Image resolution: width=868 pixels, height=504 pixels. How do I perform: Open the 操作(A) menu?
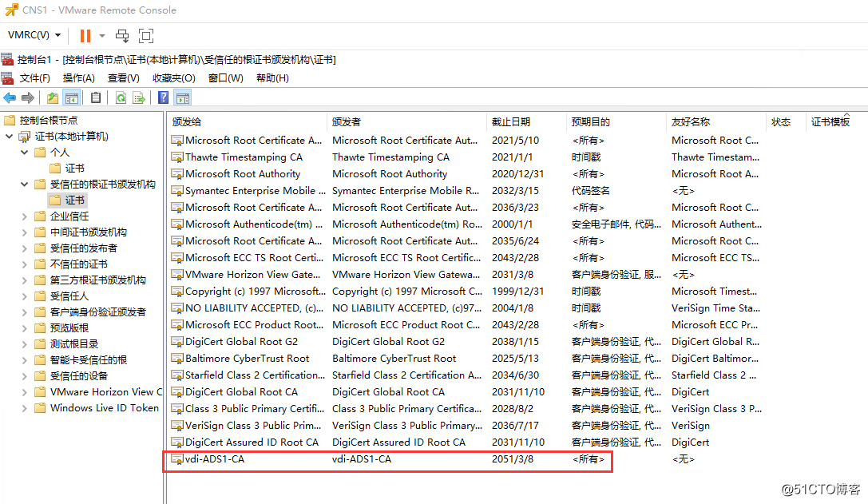click(x=78, y=78)
